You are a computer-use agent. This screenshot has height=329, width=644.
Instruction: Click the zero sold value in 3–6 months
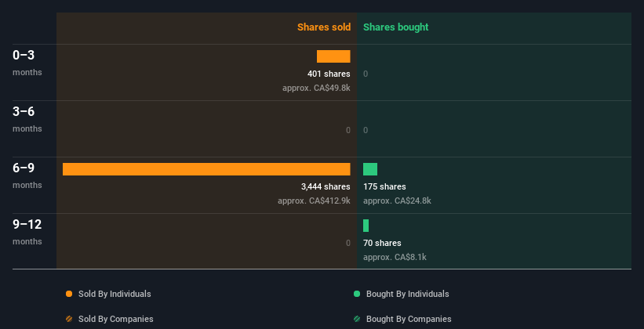[x=347, y=131]
